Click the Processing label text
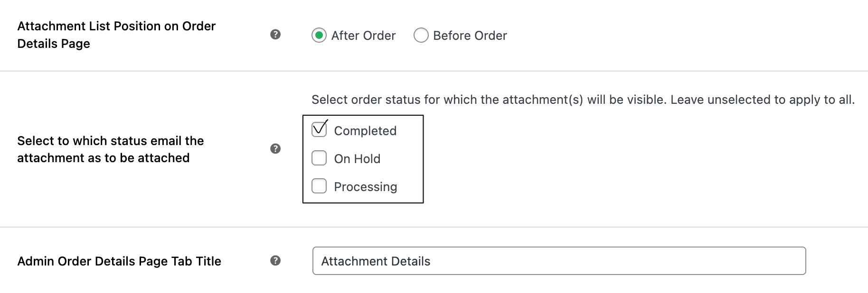Image resolution: width=868 pixels, height=293 pixels. pyautogui.click(x=366, y=187)
